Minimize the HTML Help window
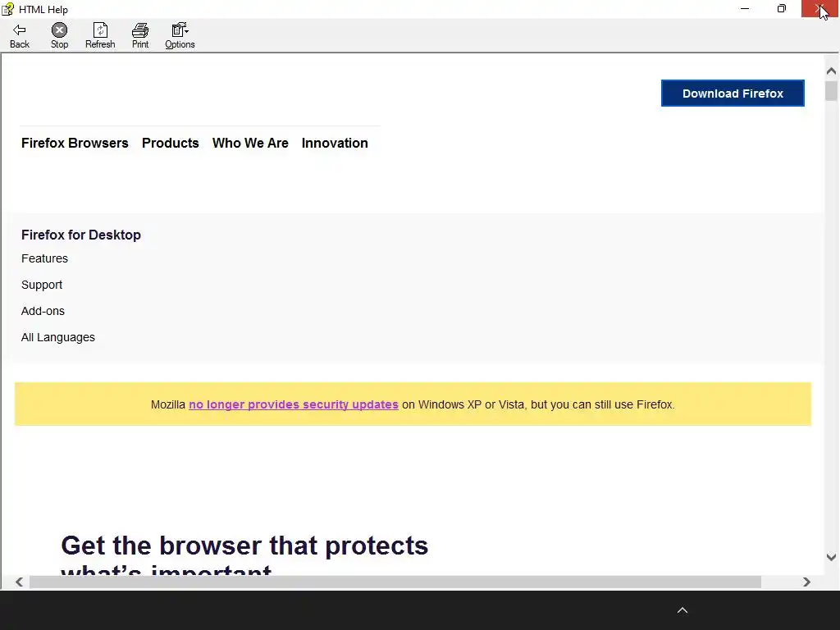This screenshot has width=840, height=630. [x=745, y=8]
